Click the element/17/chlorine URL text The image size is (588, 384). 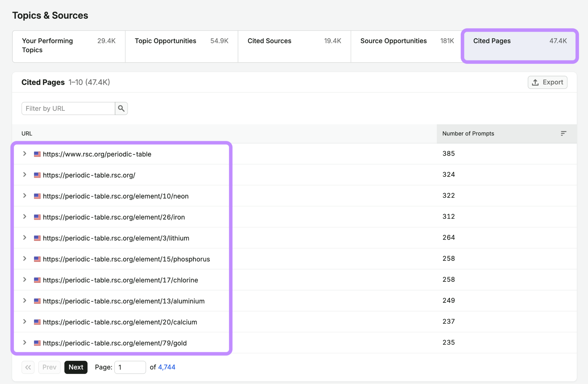121,280
